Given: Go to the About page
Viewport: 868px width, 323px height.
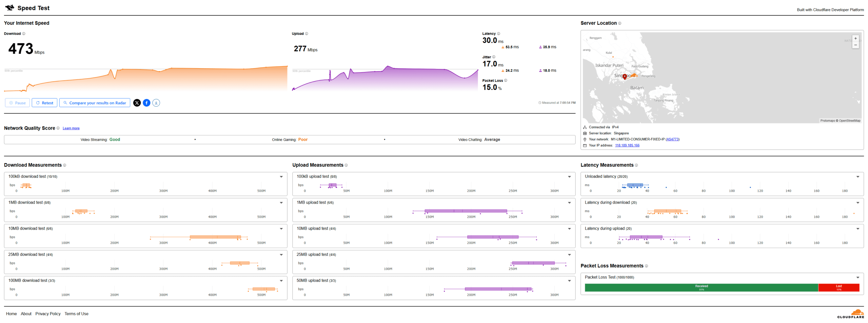Looking at the screenshot, I should pos(26,314).
